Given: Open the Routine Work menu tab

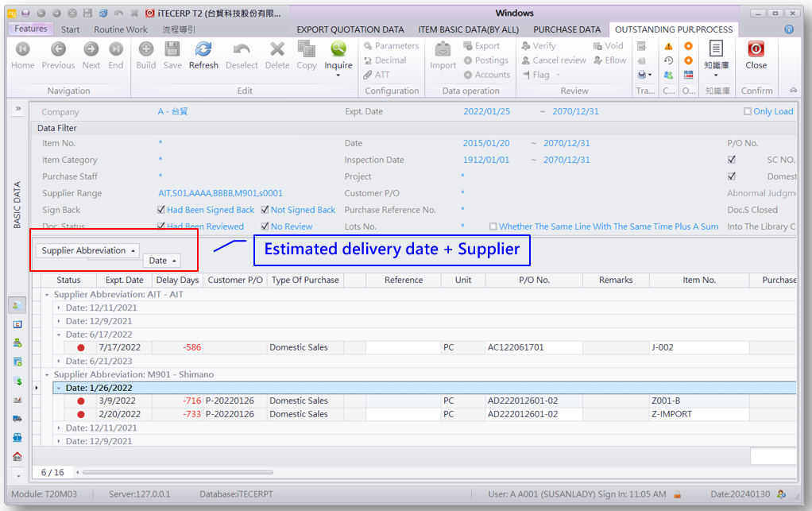Looking at the screenshot, I should (x=121, y=29).
